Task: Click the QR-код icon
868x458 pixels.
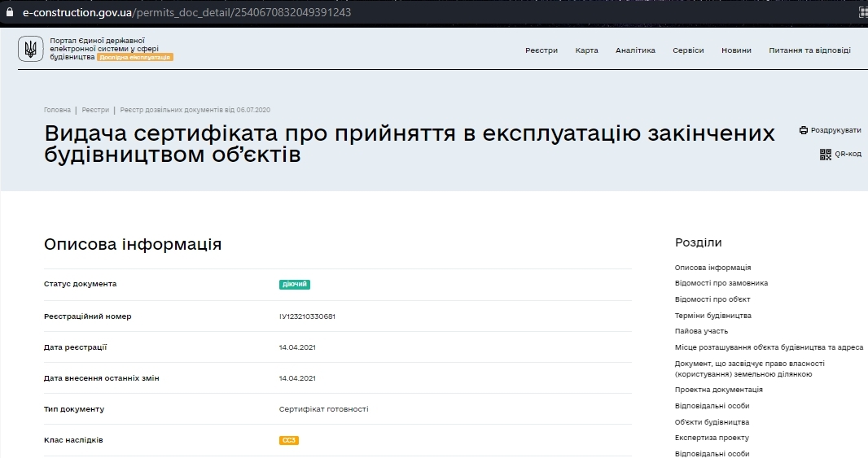Action: point(825,155)
